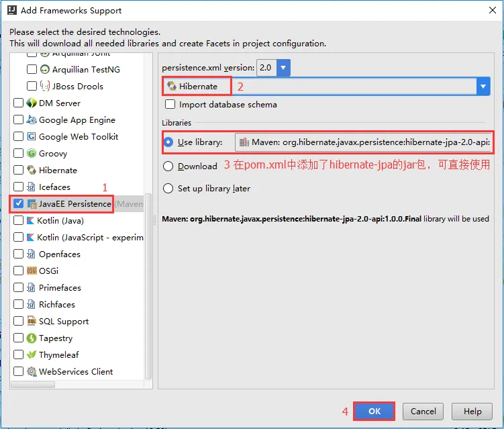Viewport: 504px width, 429px height.
Task: Close the Add Frameworks Support dialog
Action: [493, 10]
